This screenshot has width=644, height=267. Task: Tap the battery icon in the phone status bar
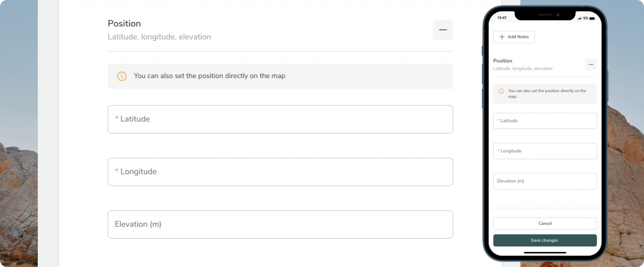point(593,18)
